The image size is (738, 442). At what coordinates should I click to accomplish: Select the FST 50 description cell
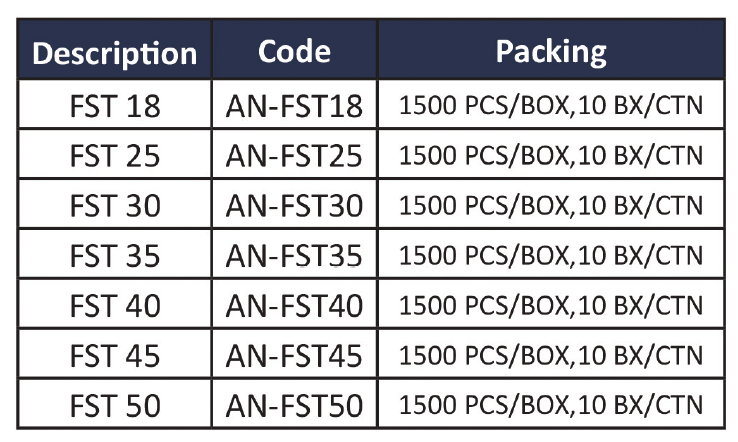tap(114, 404)
